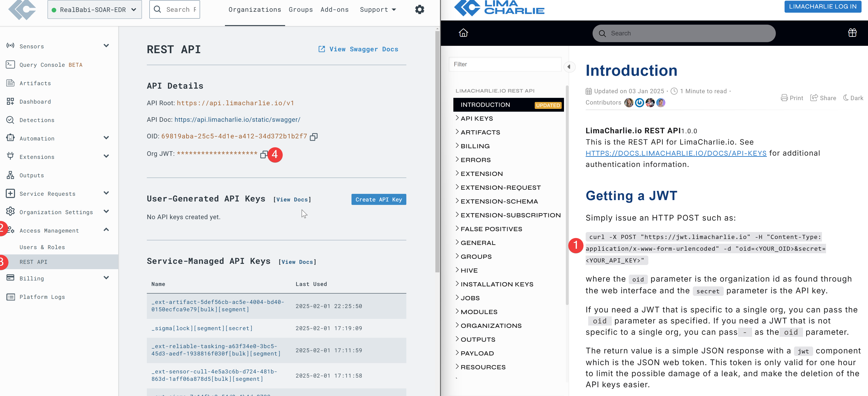Expand the Sensors sidebar section
Viewport: 868px width, 396px height.
tap(106, 45)
